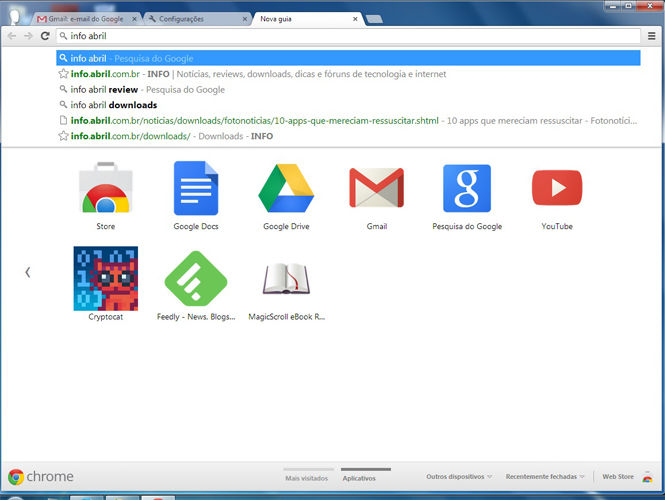Screen dimensions: 665x500
Task: Open MagicScroll eBook Reader app
Action: point(286,279)
